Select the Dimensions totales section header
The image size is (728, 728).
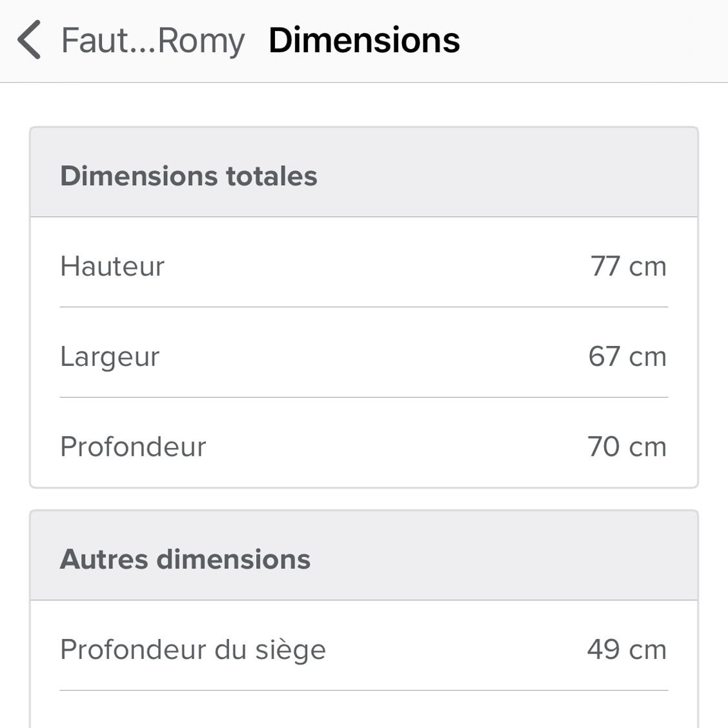(188, 176)
